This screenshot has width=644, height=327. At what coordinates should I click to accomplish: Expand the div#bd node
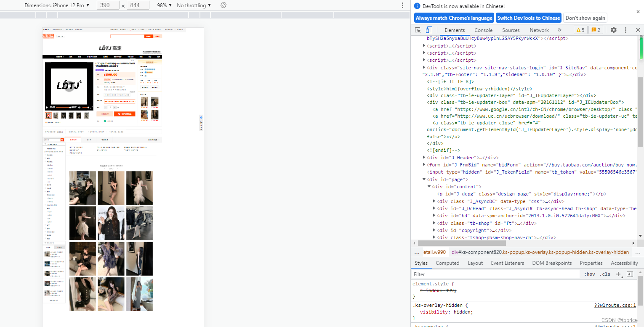434,216
